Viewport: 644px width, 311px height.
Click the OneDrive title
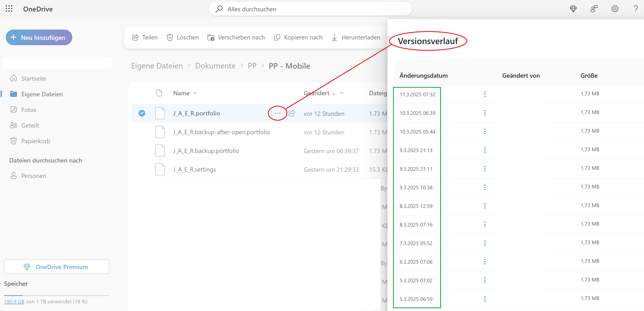38,9
